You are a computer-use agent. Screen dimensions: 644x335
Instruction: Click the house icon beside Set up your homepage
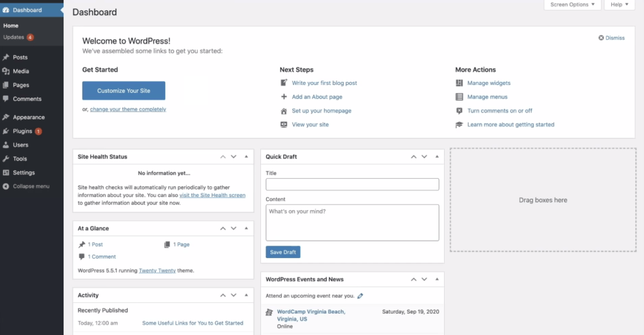click(284, 111)
